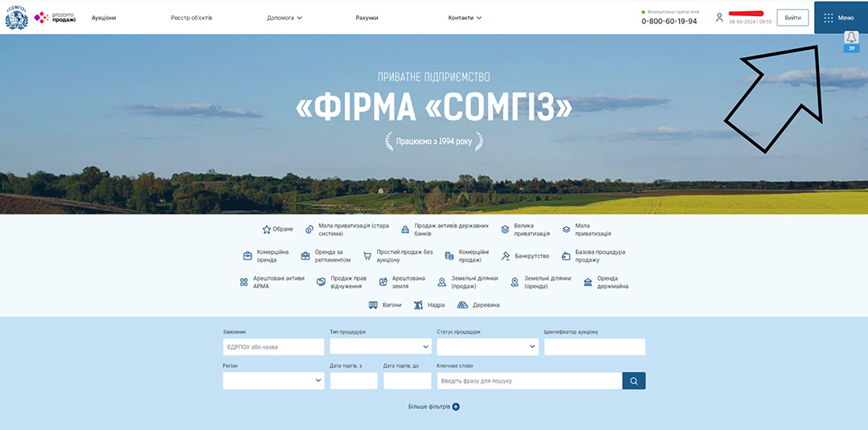Click the hotline number 0-800-60-19-94
The width and height of the screenshot is (868, 430).
click(x=669, y=22)
